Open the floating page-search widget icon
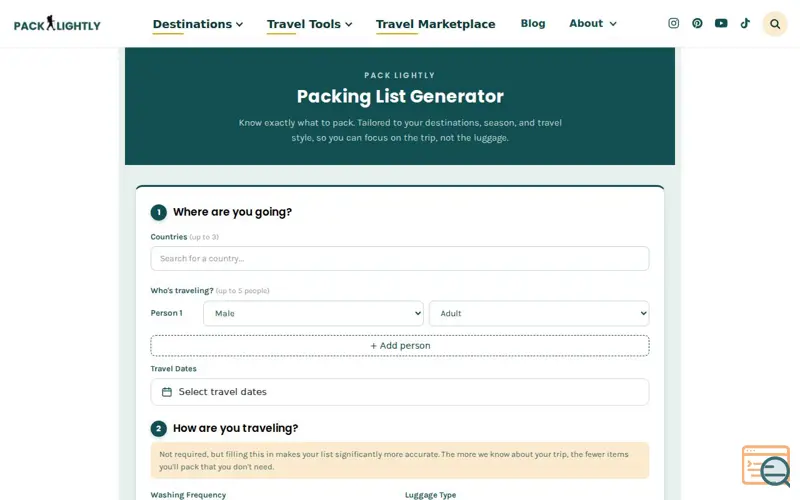The image size is (800, 500). [x=766, y=465]
